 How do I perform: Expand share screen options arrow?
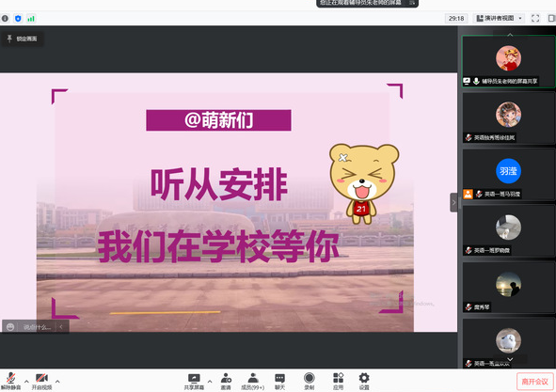210,382
